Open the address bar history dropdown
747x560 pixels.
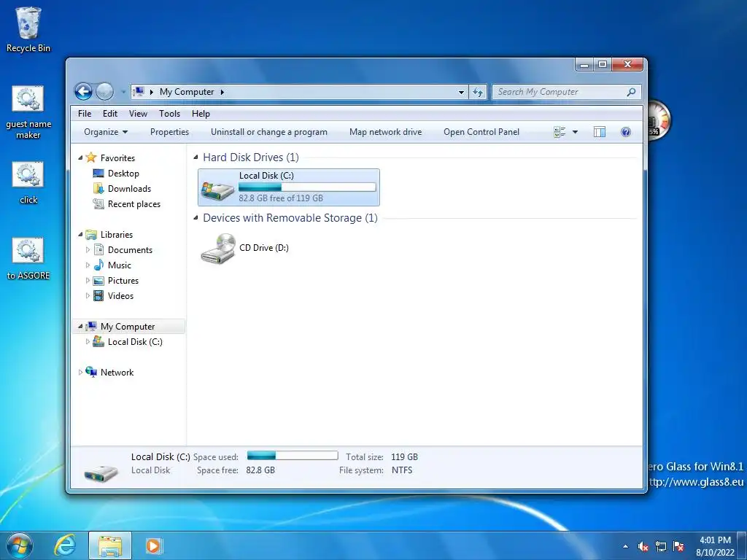[461, 92]
